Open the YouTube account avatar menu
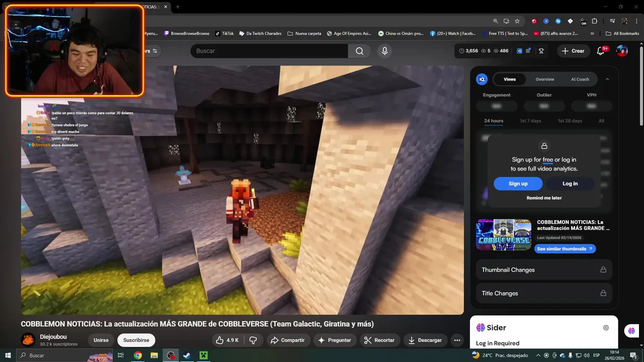The width and height of the screenshot is (644, 362). tap(622, 51)
